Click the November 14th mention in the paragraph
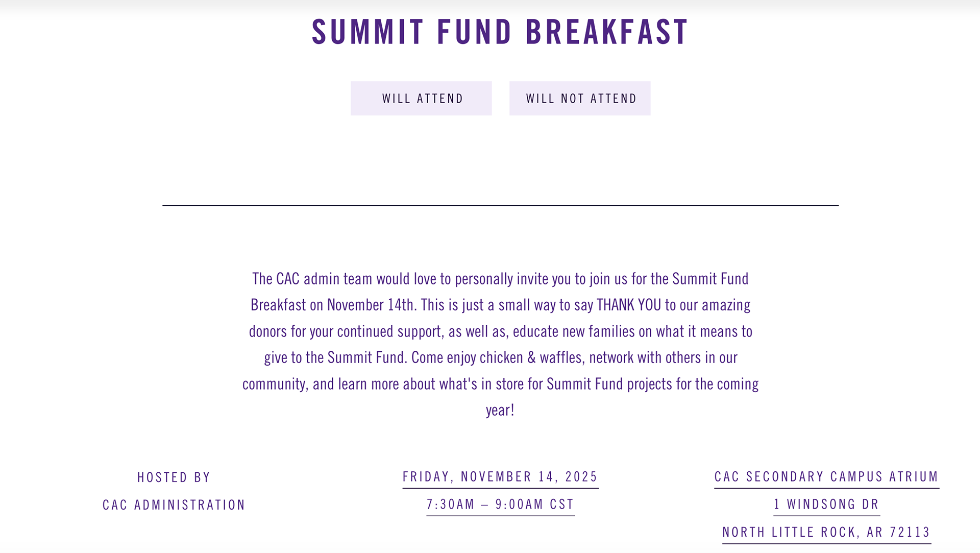 click(372, 305)
